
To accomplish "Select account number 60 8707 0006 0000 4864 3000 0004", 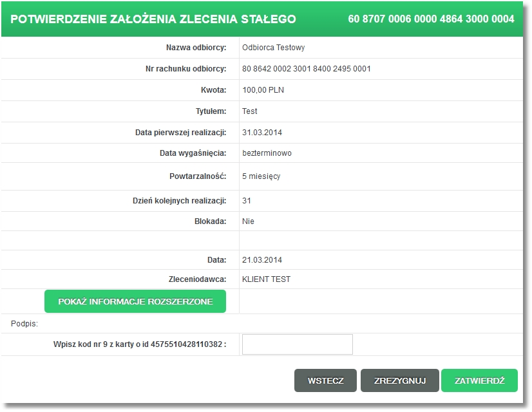I will coord(431,19).
